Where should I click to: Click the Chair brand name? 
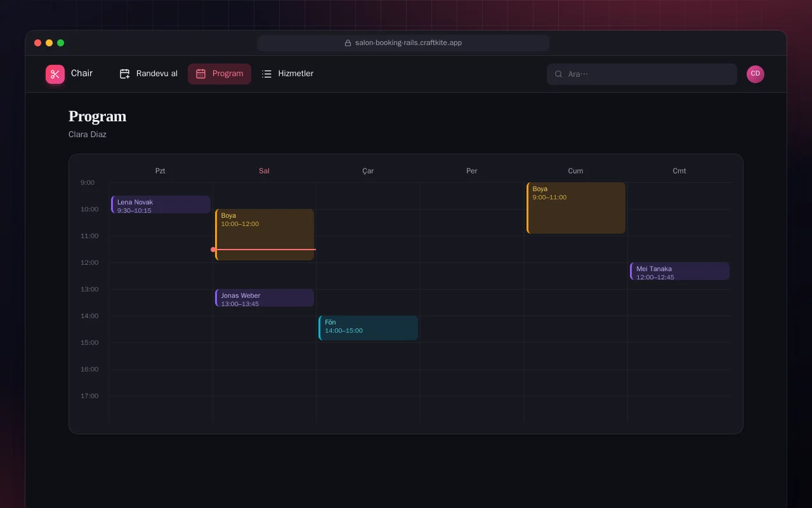coord(82,74)
